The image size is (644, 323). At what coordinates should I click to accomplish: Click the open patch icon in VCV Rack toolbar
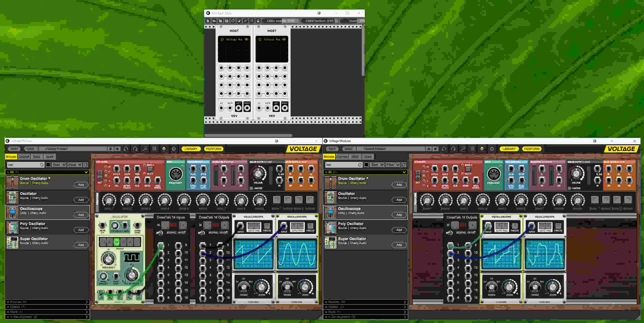tap(214, 21)
